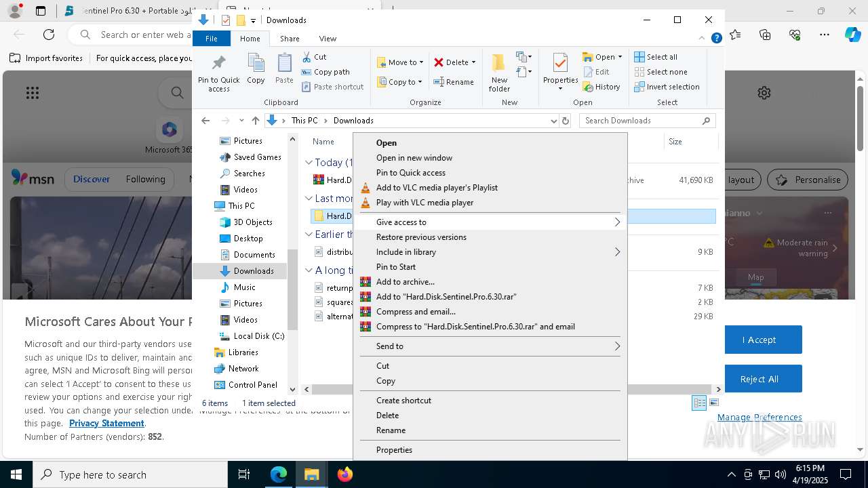Screen dimensions: 868x488
Task: Click Paste shortcut in ribbon
Action: tap(332, 87)
